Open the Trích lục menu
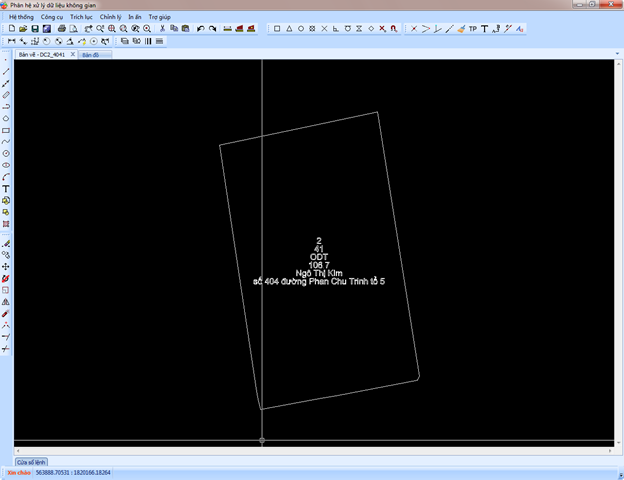 click(x=81, y=17)
